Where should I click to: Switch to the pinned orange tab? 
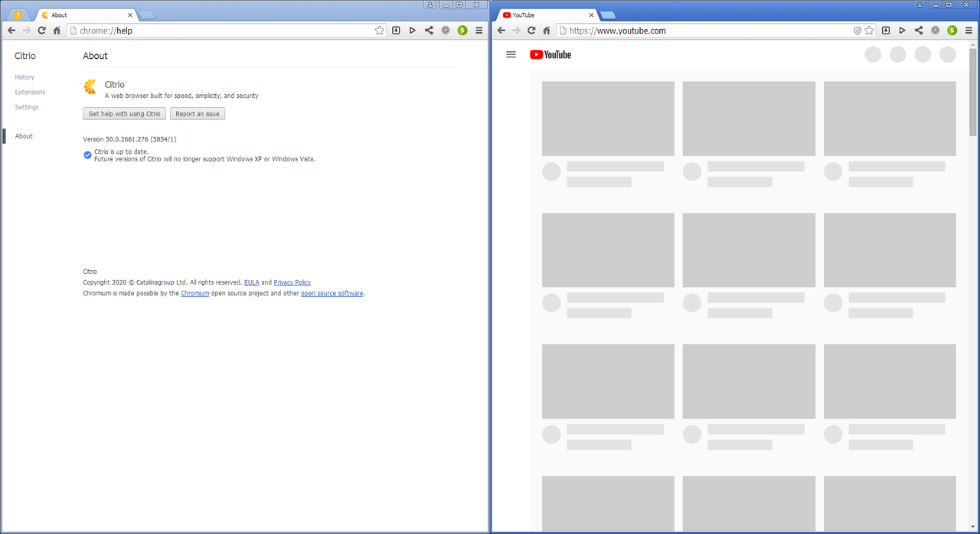pyautogui.click(x=18, y=15)
